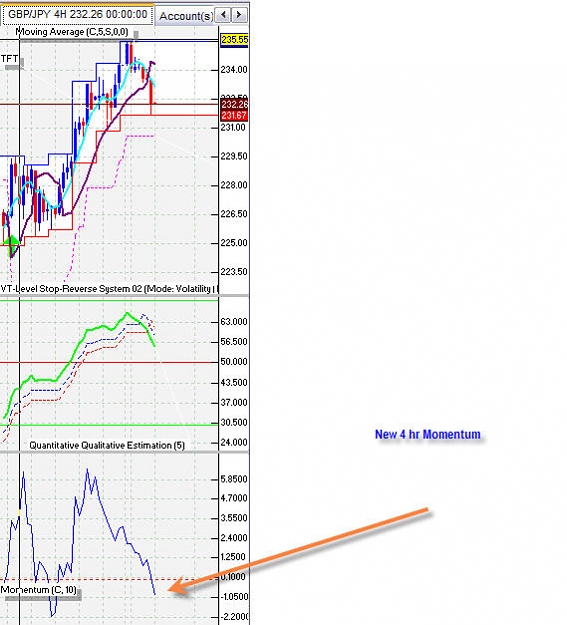Click the 0.1000 momentum axis value
Viewport: 567px width, 625px height.
coord(234,577)
